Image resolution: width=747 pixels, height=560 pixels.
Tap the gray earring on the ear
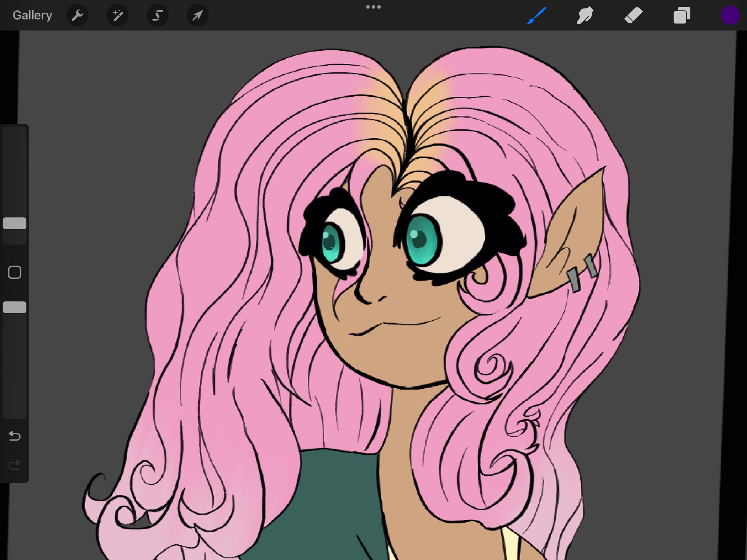(x=574, y=279)
